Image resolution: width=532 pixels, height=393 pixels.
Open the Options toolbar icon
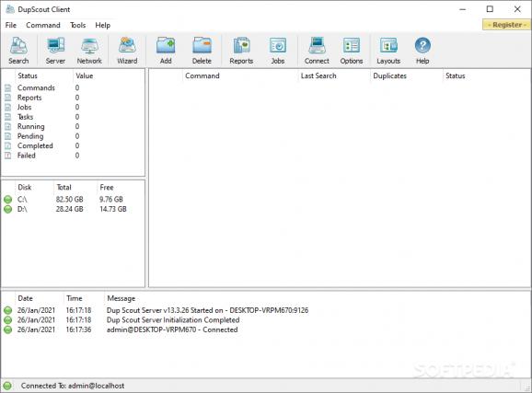[x=352, y=51]
